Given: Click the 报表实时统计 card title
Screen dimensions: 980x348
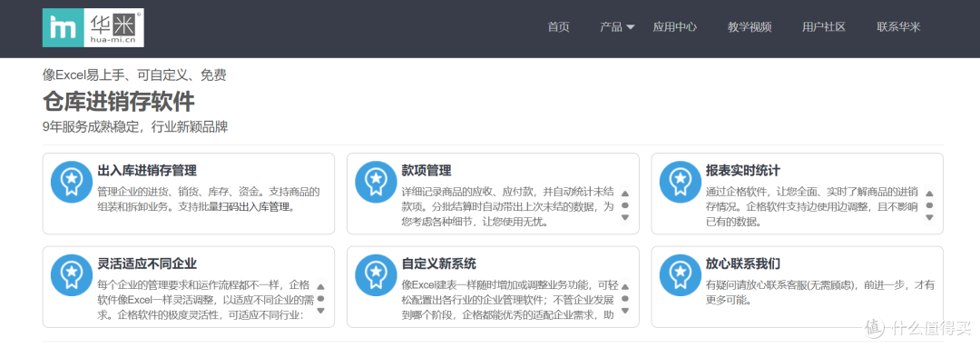Looking at the screenshot, I should [x=743, y=171].
